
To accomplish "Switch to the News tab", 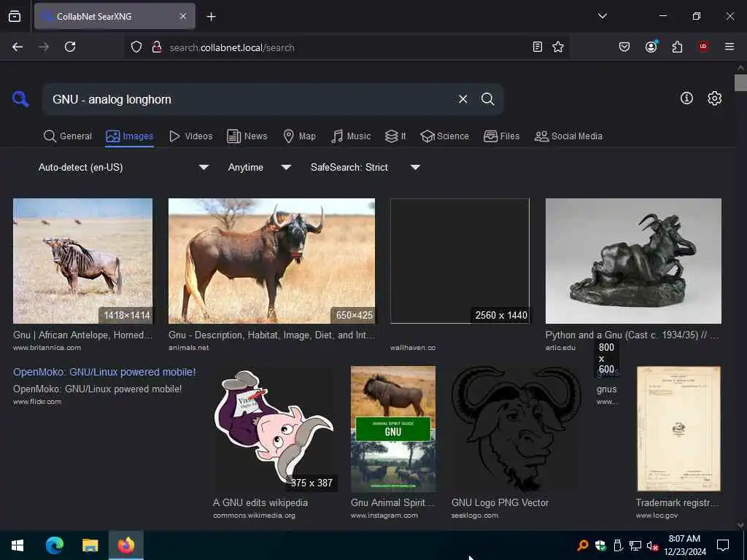I will pyautogui.click(x=247, y=136).
